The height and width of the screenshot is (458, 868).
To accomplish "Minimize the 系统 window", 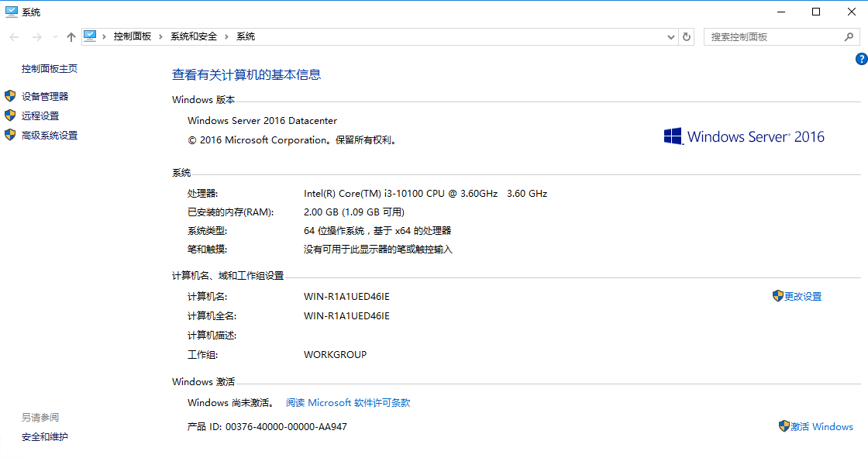I will coord(782,12).
